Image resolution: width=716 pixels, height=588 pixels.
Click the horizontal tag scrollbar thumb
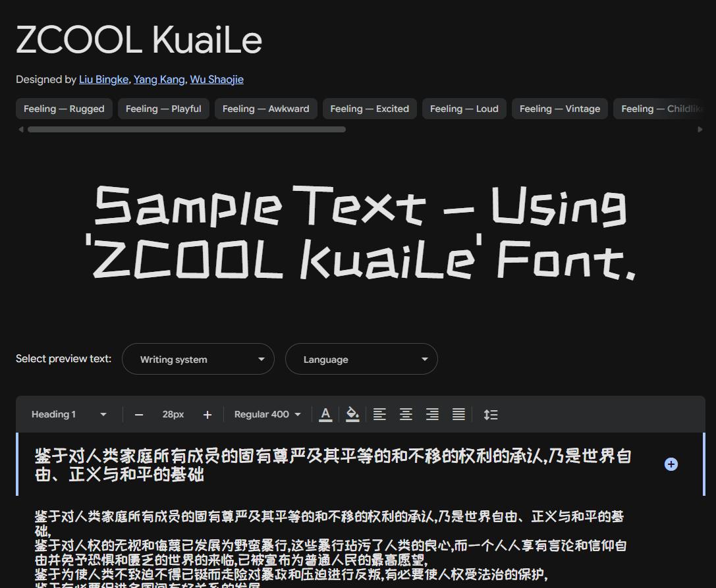tap(186, 130)
